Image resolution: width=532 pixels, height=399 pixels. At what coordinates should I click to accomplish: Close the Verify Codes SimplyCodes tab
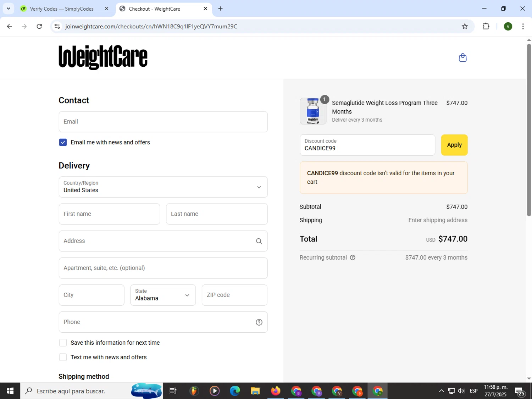click(x=106, y=9)
